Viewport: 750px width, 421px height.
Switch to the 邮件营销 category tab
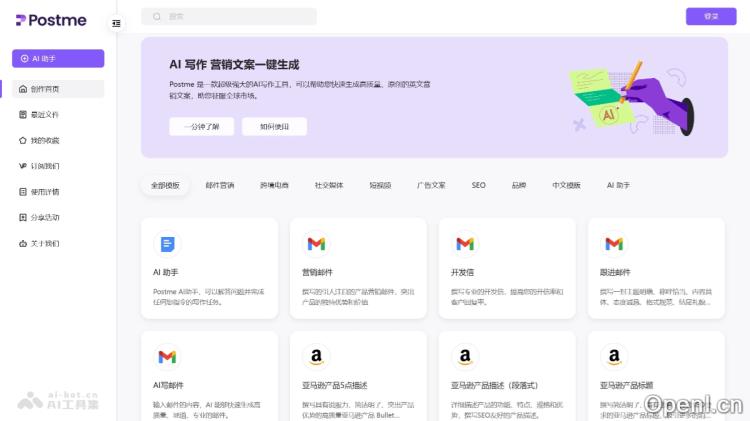pos(220,185)
